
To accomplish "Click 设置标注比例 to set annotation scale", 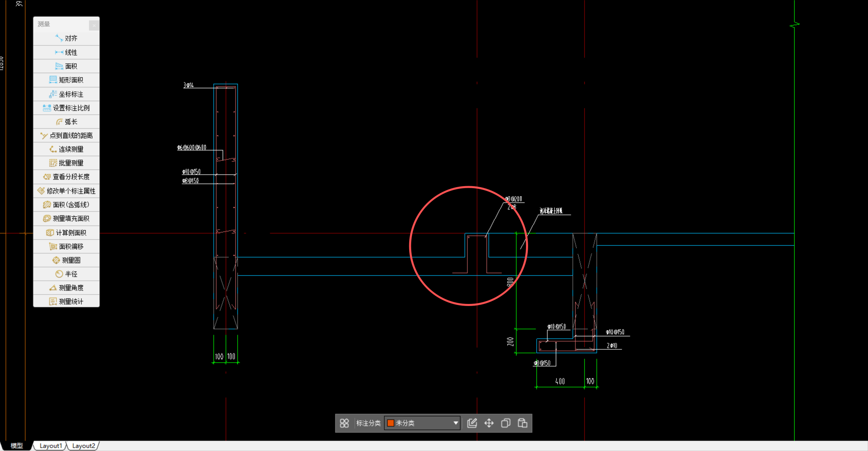I will 67,108.
